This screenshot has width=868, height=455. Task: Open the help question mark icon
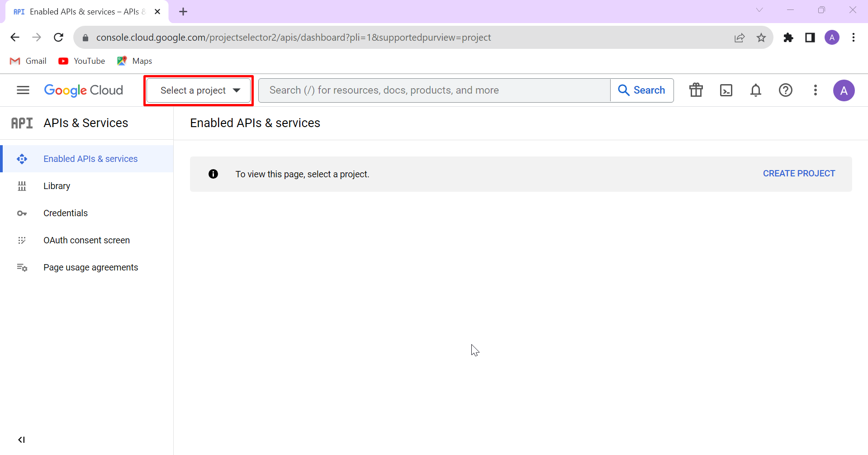click(786, 90)
